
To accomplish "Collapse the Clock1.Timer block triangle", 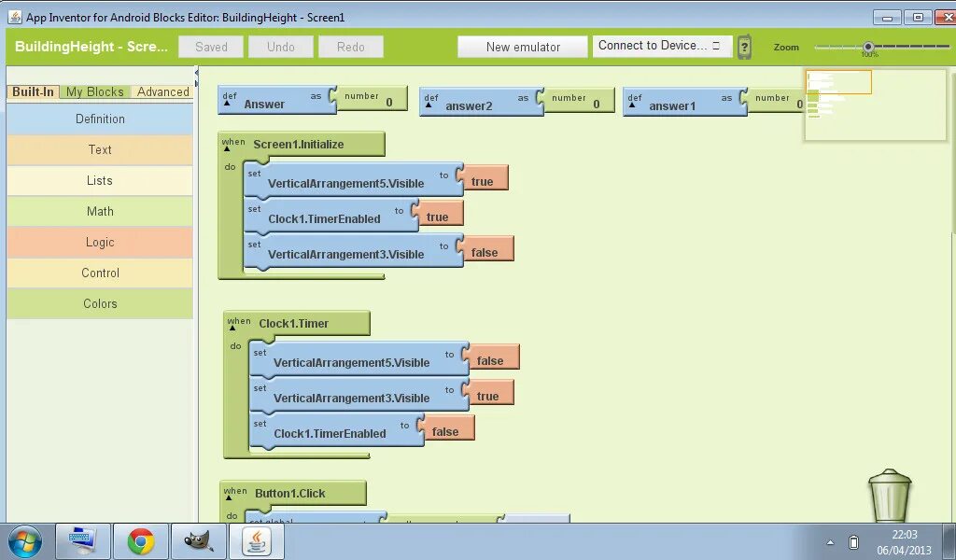I will [232, 329].
